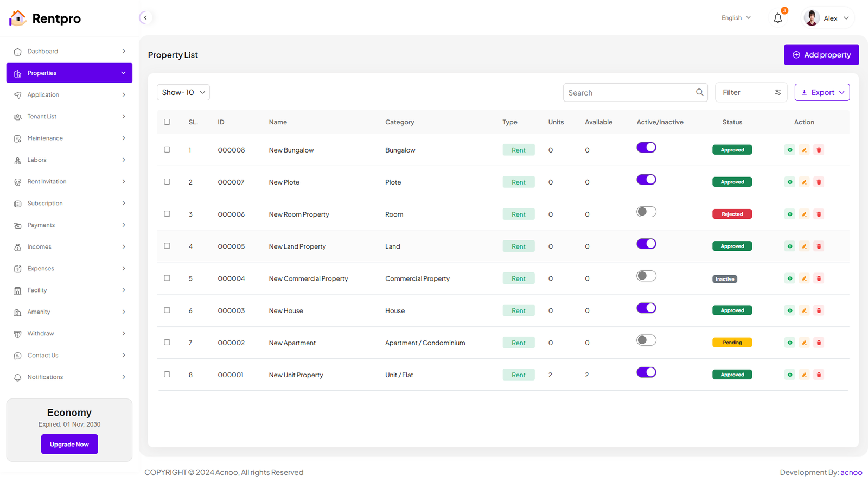
Task: Click the Add property button
Action: [821, 55]
